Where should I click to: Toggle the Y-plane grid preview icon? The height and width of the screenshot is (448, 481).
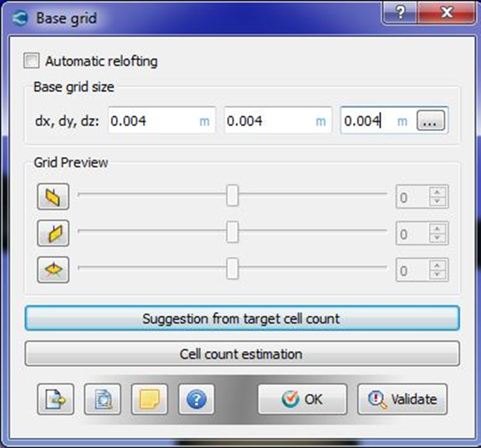[53, 233]
